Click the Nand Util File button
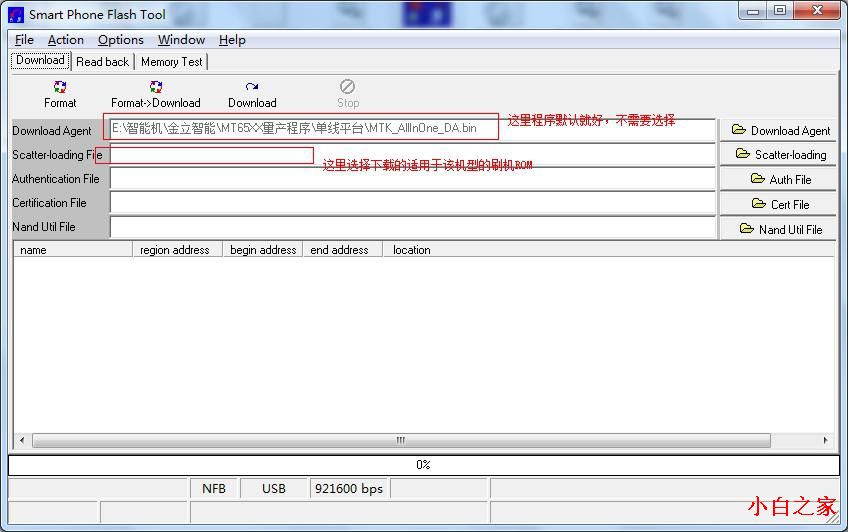Image resolution: width=848 pixels, height=532 pixels. pyautogui.click(x=778, y=229)
